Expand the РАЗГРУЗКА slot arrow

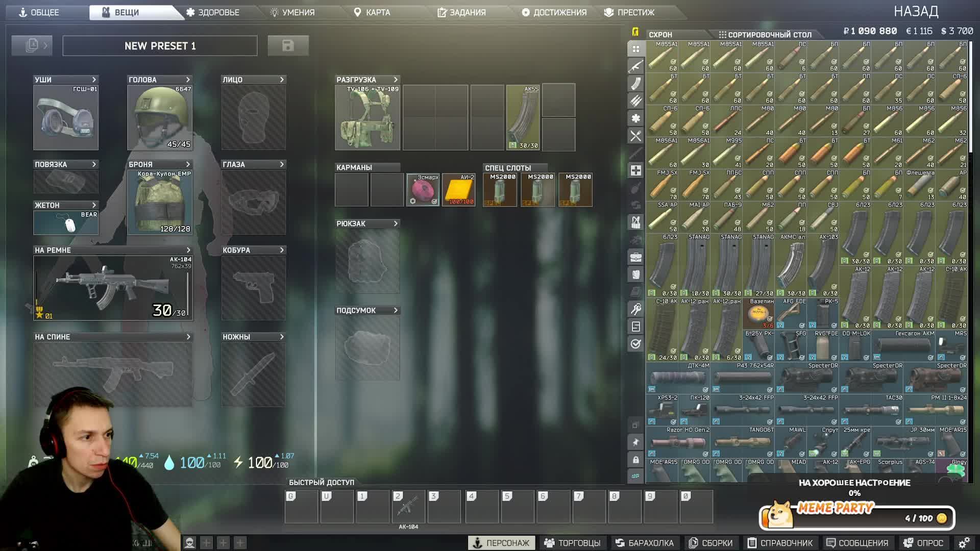(x=396, y=80)
